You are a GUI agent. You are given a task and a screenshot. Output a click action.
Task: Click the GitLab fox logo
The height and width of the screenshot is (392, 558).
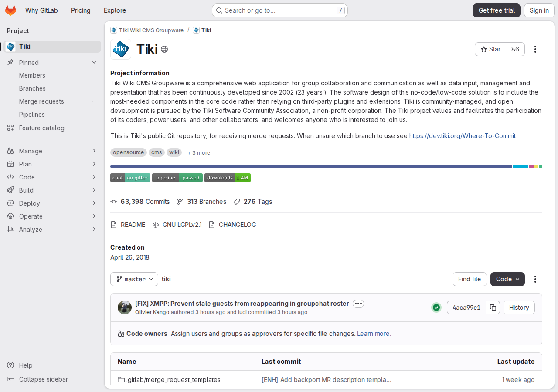coord(10,10)
